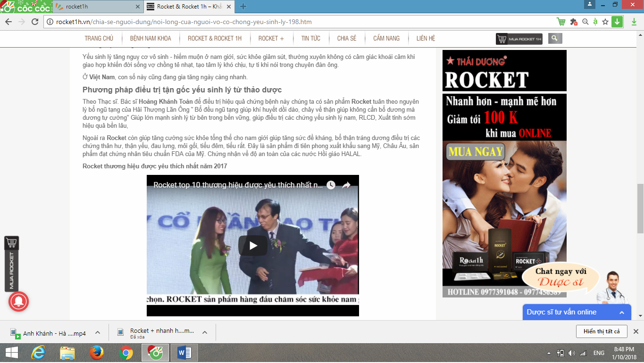Expand the Dược sĩ tư vấn online chat
Screen dimensions: 644x363
coord(622,313)
